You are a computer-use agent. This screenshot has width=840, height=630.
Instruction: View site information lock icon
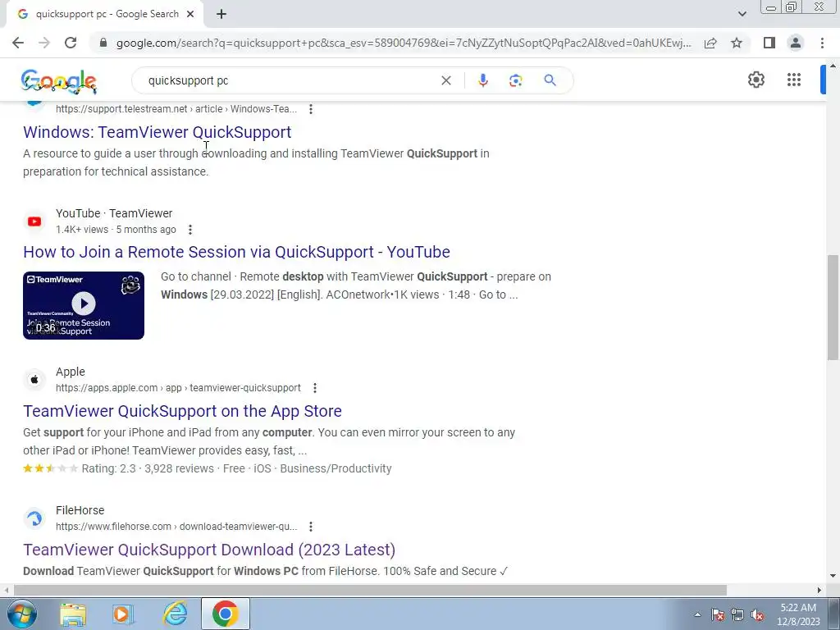point(104,43)
